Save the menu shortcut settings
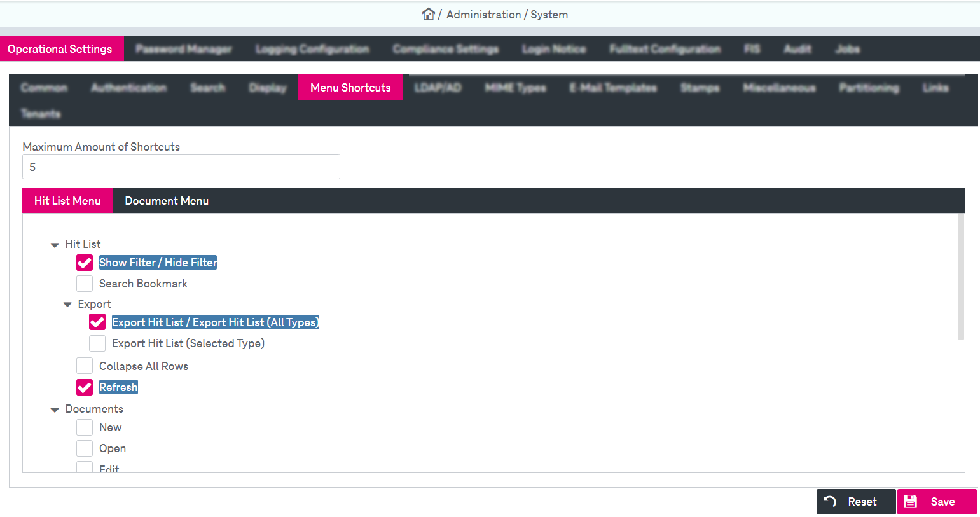This screenshot has width=980, height=517. point(936,502)
